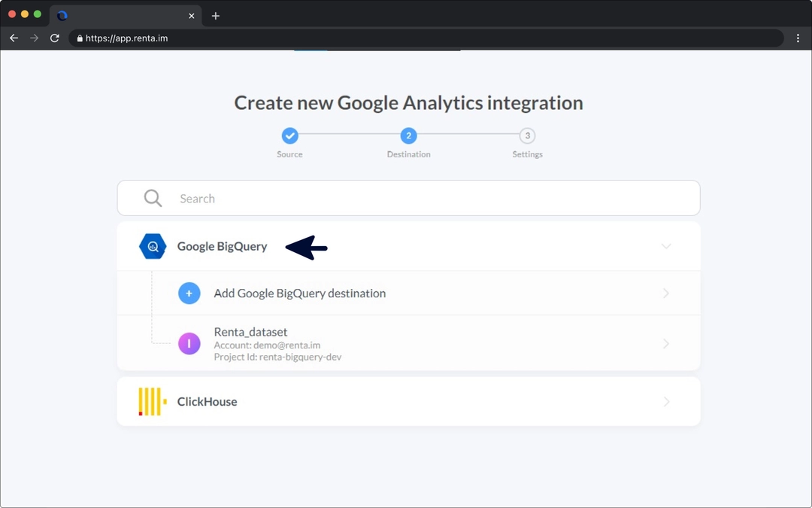Click the Settings step label

coord(527,154)
